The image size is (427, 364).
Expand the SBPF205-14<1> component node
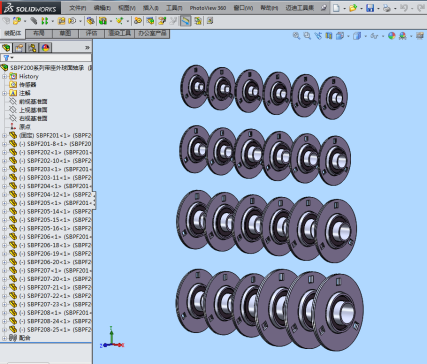pos(4,211)
